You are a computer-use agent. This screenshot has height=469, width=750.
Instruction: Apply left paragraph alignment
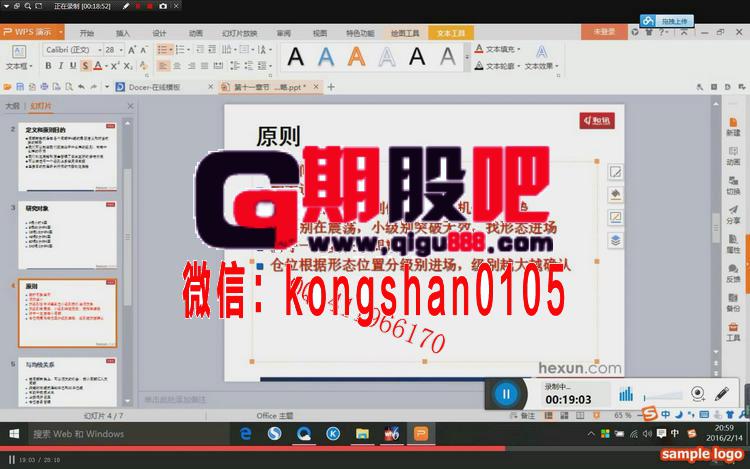click(x=163, y=65)
